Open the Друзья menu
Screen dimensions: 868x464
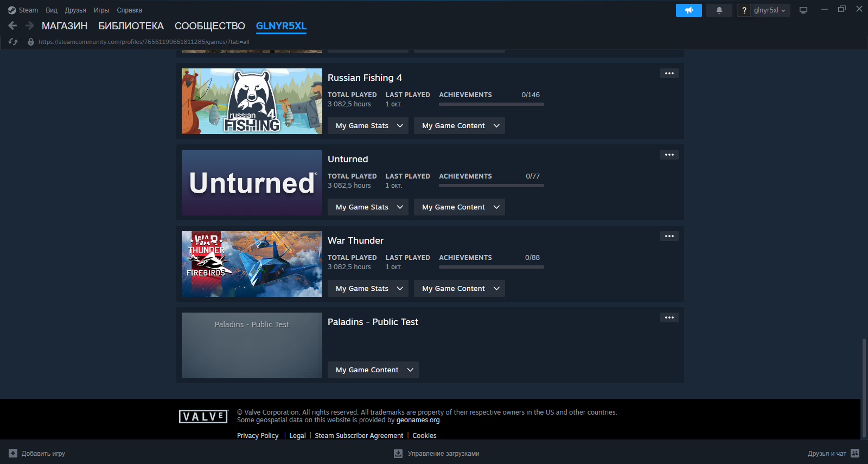click(x=75, y=10)
